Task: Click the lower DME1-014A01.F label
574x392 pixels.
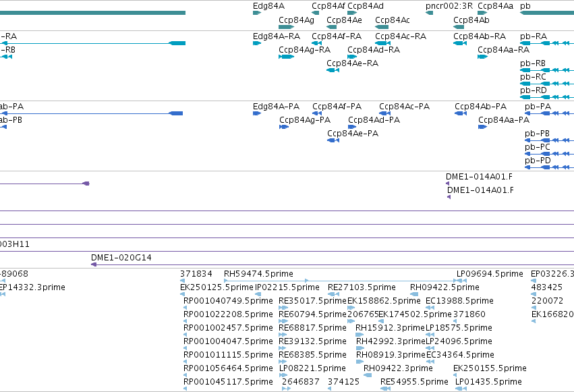Action: [x=480, y=190]
